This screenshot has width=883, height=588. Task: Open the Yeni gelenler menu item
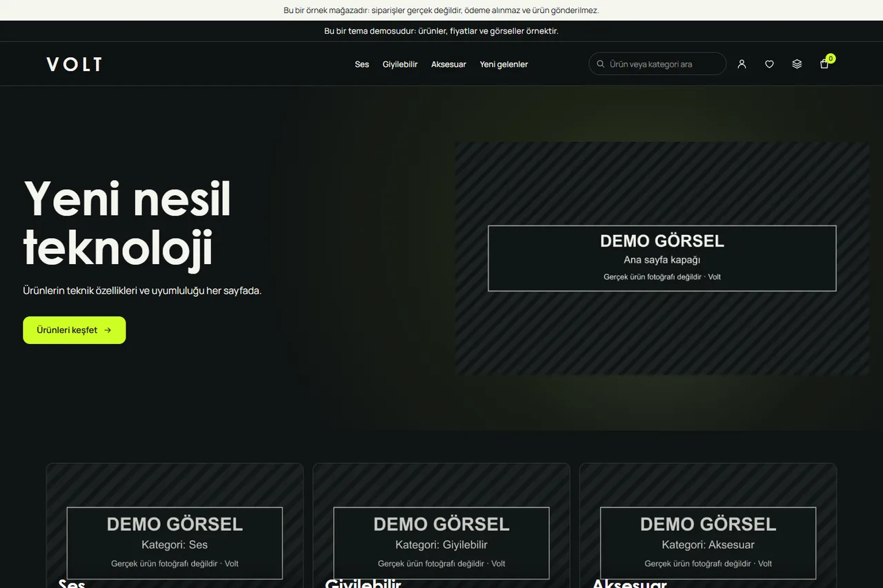(504, 64)
